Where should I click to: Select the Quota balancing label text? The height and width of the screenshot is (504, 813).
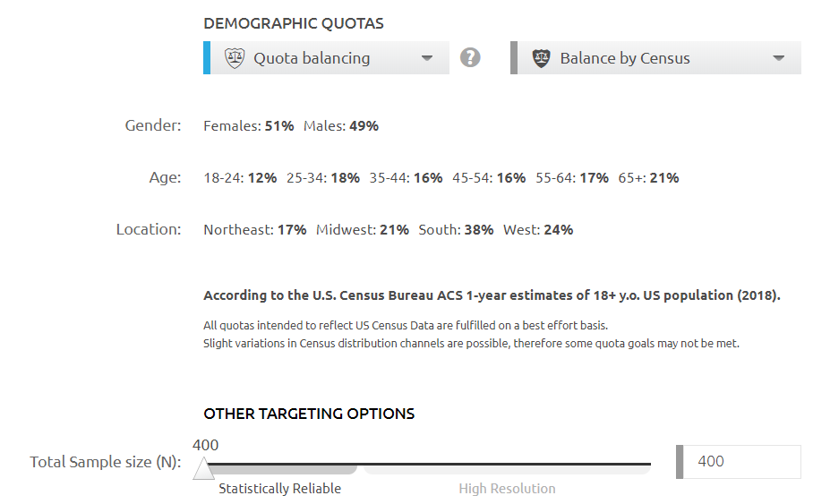coord(312,58)
